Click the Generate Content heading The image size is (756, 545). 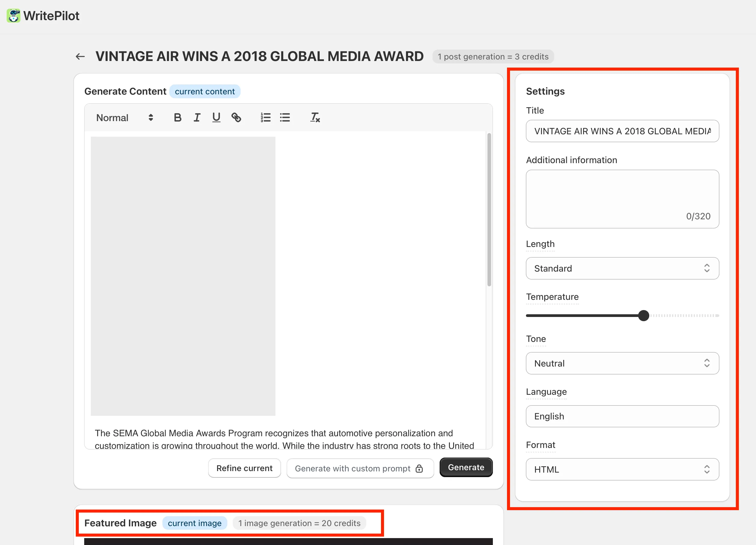coord(125,92)
